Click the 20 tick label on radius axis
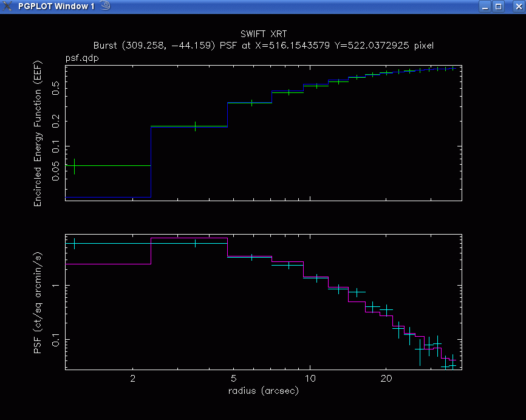 click(x=386, y=379)
